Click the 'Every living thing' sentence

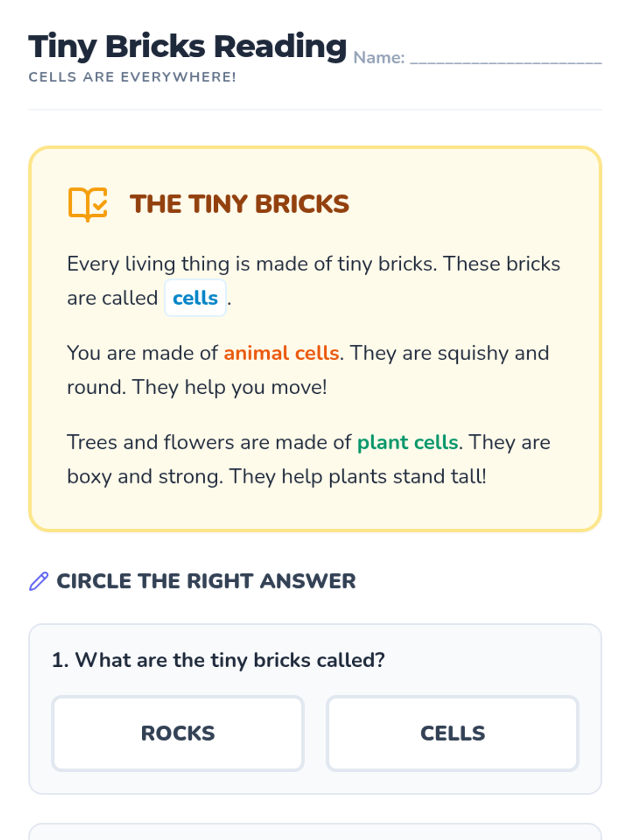point(252,264)
